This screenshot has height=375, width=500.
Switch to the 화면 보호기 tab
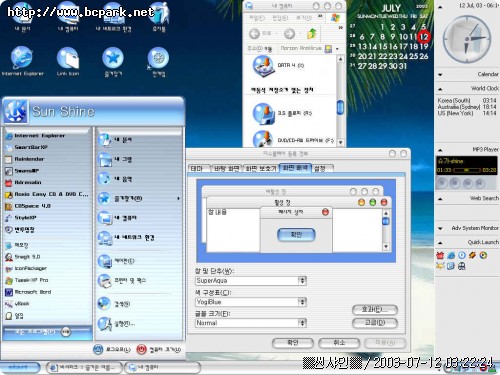(261, 169)
